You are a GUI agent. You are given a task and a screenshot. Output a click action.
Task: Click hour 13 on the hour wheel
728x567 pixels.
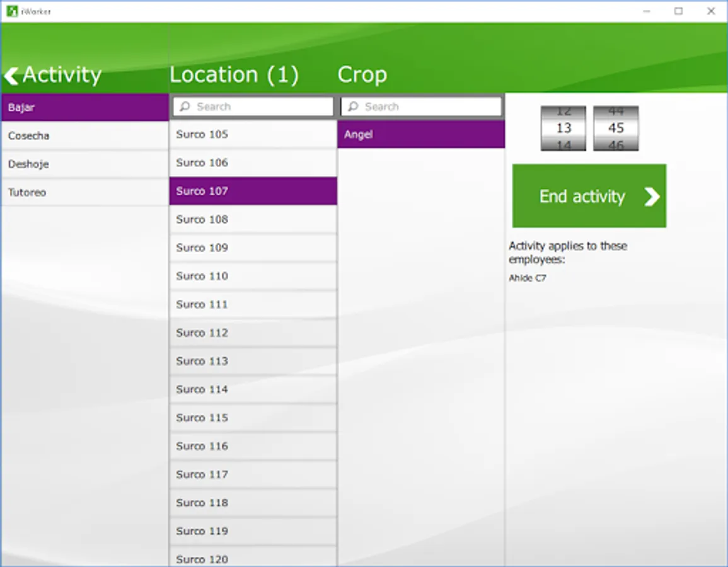coord(563,128)
